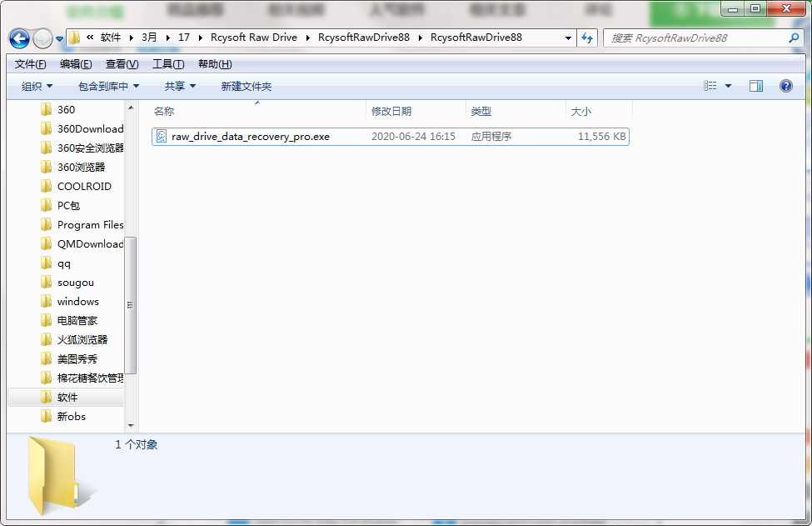Open the 电脑管家 folder
Viewport: 812px width, 526px height.
pyautogui.click(x=77, y=321)
